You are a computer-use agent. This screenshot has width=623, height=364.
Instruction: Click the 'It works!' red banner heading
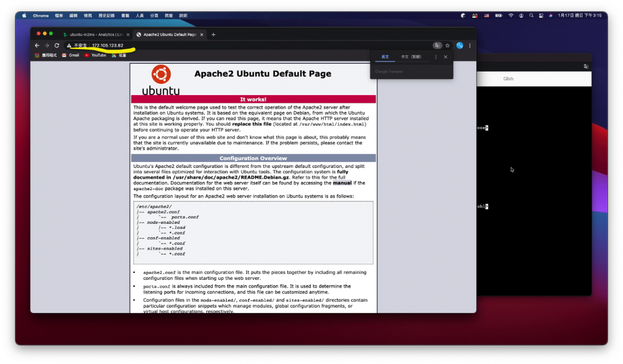(x=253, y=99)
